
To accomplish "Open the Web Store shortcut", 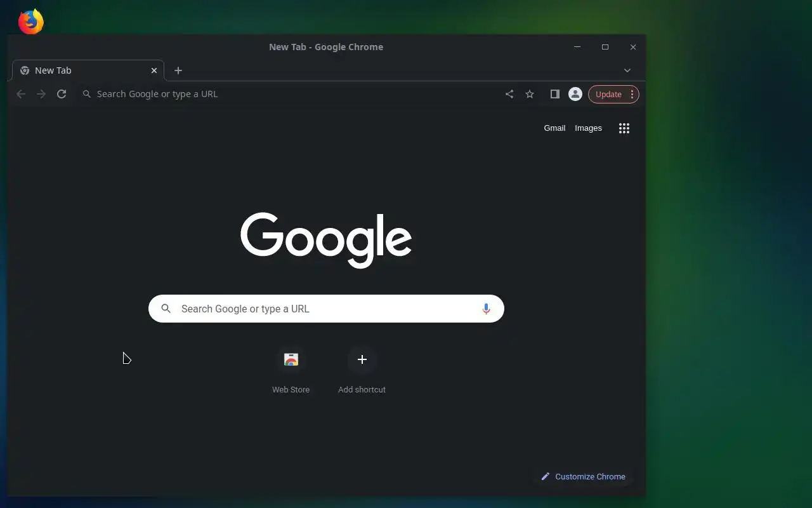I will tap(291, 359).
